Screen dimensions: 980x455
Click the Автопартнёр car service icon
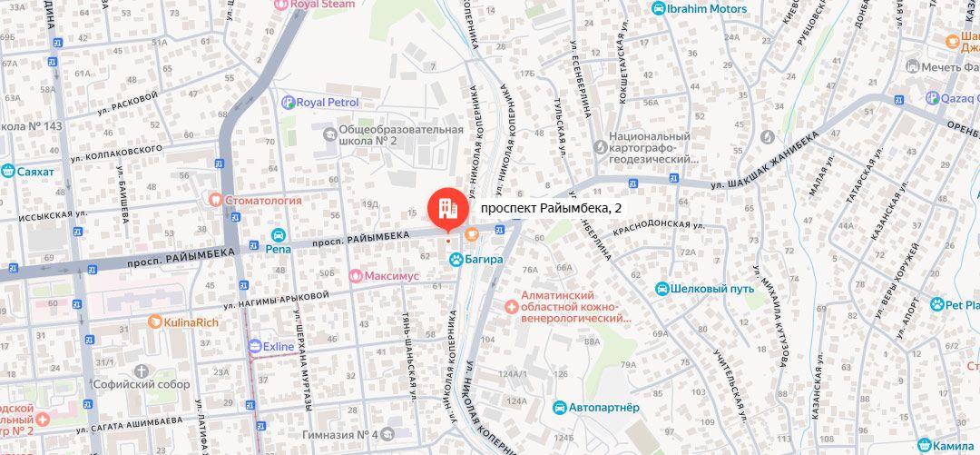(561, 408)
